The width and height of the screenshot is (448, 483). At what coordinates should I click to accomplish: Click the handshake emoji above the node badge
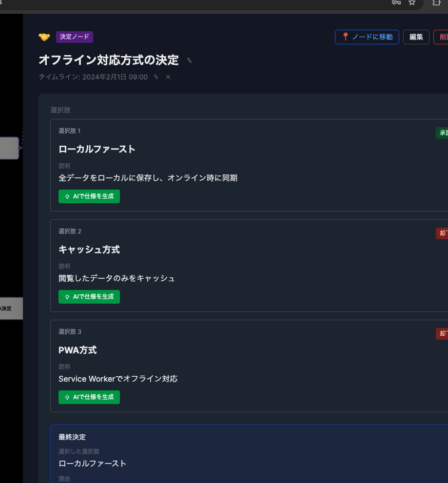pos(44,37)
